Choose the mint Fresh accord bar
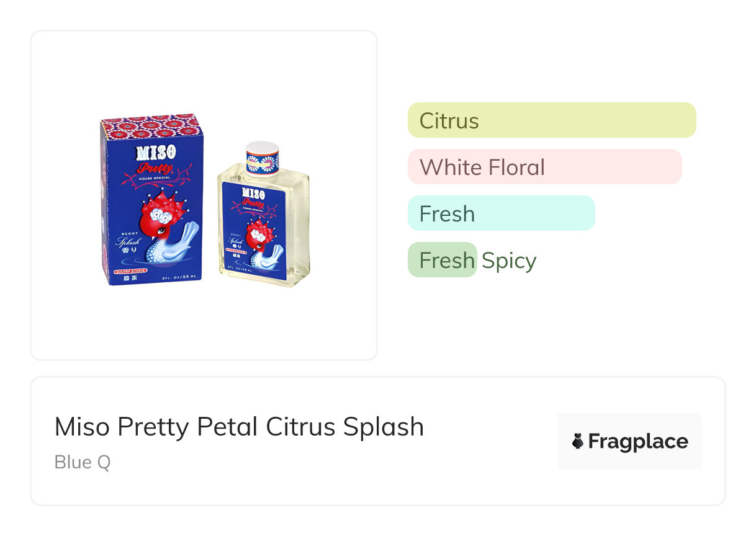The height and width of the screenshot is (536, 756). coord(501,213)
